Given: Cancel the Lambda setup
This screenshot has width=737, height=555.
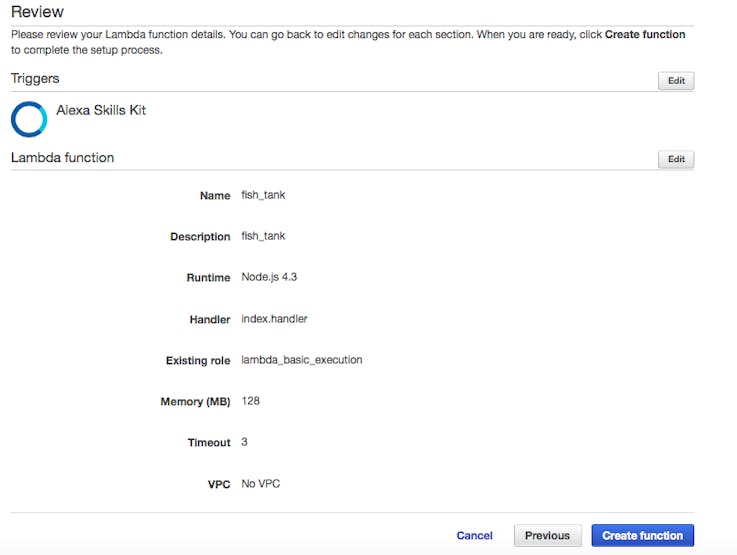Looking at the screenshot, I should (474, 535).
